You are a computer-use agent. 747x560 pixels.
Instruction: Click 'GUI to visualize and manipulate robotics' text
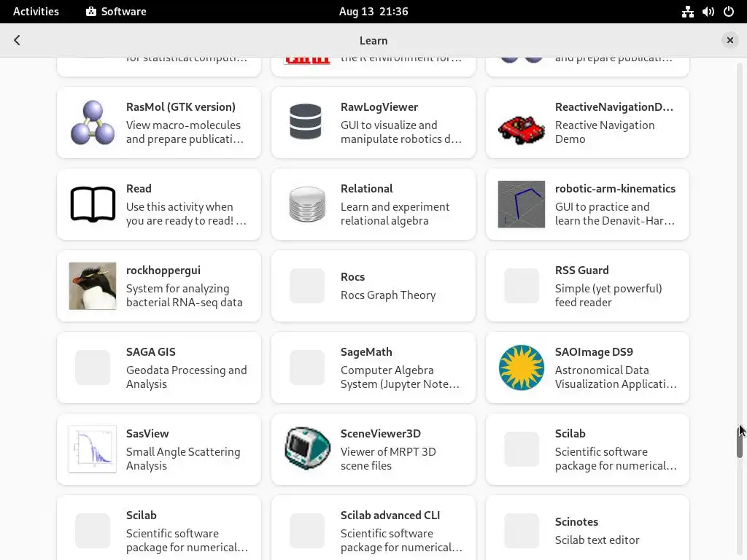pyautogui.click(x=400, y=132)
